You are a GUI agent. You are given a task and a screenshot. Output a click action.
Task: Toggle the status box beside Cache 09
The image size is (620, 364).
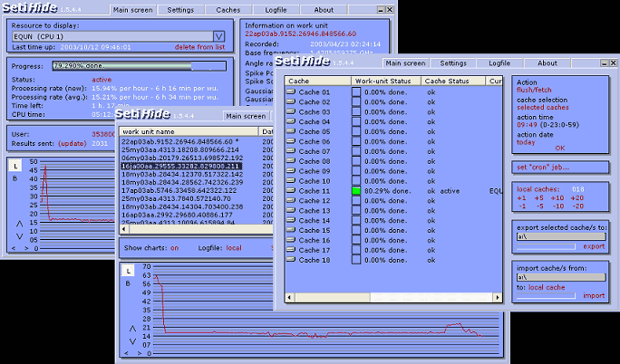pyautogui.click(x=356, y=171)
